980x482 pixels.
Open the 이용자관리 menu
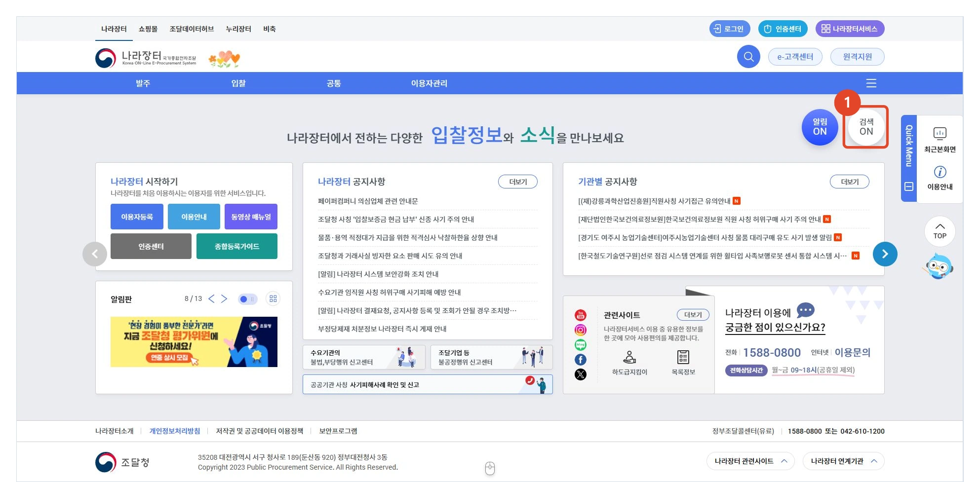[429, 83]
